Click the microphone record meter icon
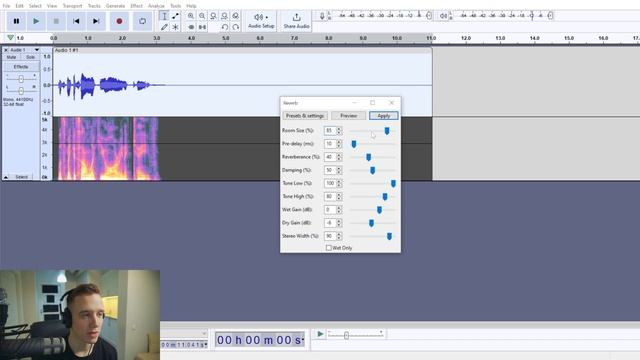640x360 pixels. 322,16
